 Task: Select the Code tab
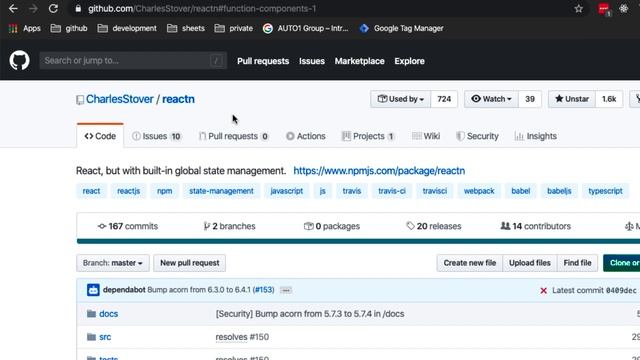100,136
